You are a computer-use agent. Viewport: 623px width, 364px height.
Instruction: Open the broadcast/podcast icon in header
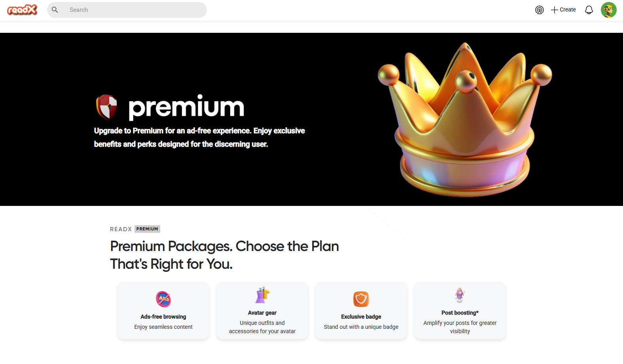pos(539,10)
